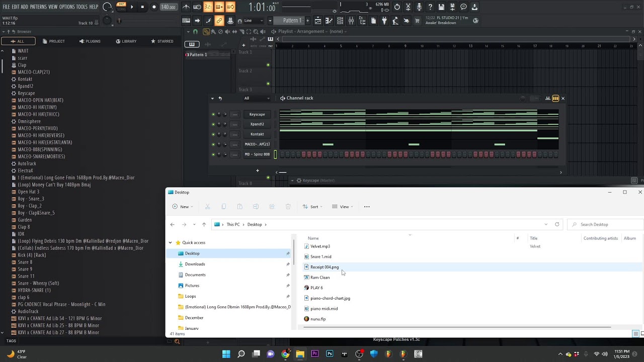This screenshot has width=644, height=362.
Task: Click the Undo history icon in toolbar
Action: (x=397, y=7)
